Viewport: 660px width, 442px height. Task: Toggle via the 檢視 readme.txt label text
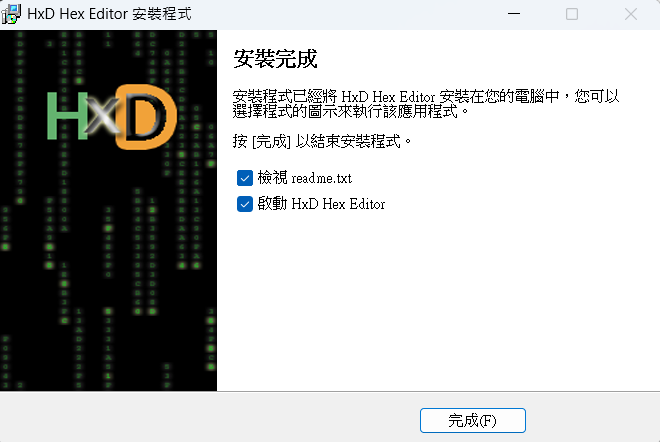pos(305,178)
